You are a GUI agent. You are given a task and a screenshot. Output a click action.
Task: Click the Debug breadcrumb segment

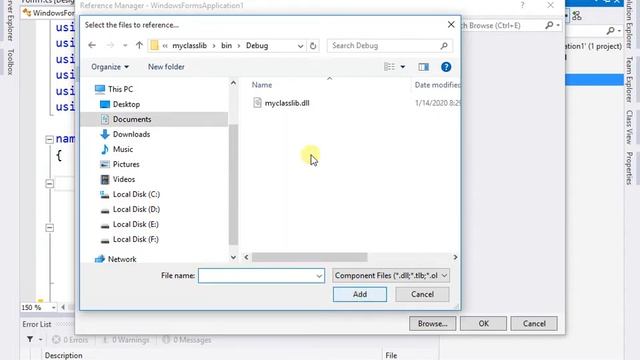(x=257, y=46)
